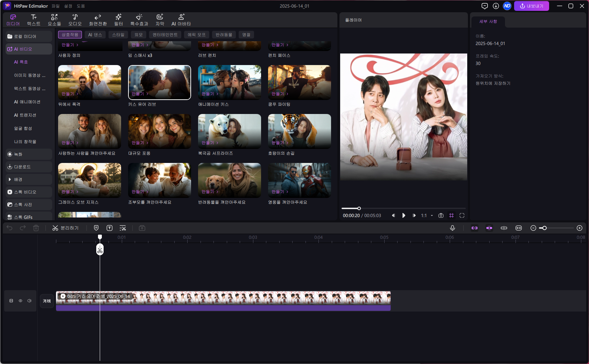Click the undo arrow in timeline toolbar
Screen dimensions: 589x364
[9, 228]
